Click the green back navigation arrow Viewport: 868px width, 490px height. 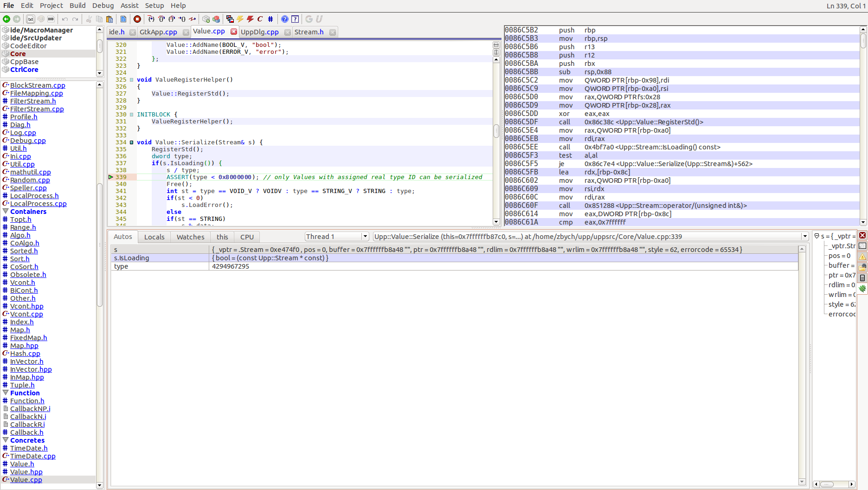(x=6, y=19)
